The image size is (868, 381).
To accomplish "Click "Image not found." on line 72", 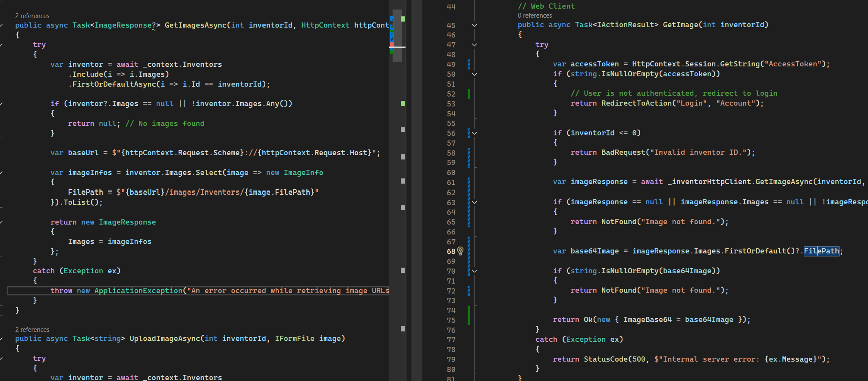I will 680,290.
